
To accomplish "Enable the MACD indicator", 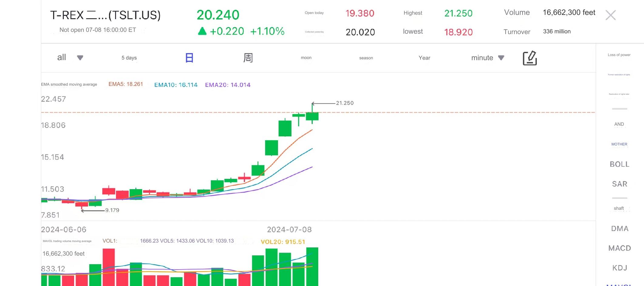I will pyautogui.click(x=619, y=248).
